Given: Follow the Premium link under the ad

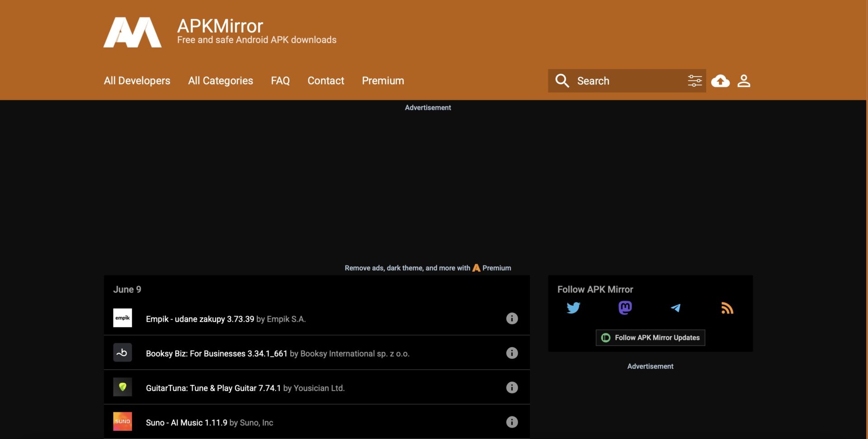Looking at the screenshot, I should (x=492, y=268).
